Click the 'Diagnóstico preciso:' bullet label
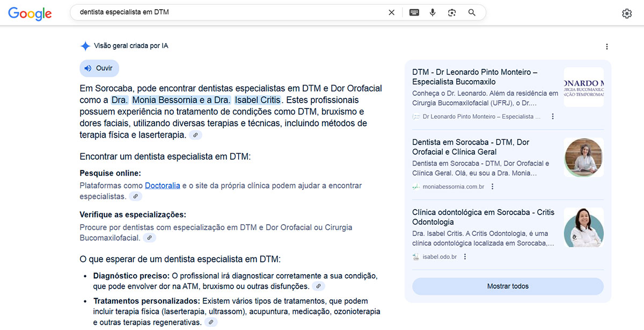 click(x=131, y=276)
